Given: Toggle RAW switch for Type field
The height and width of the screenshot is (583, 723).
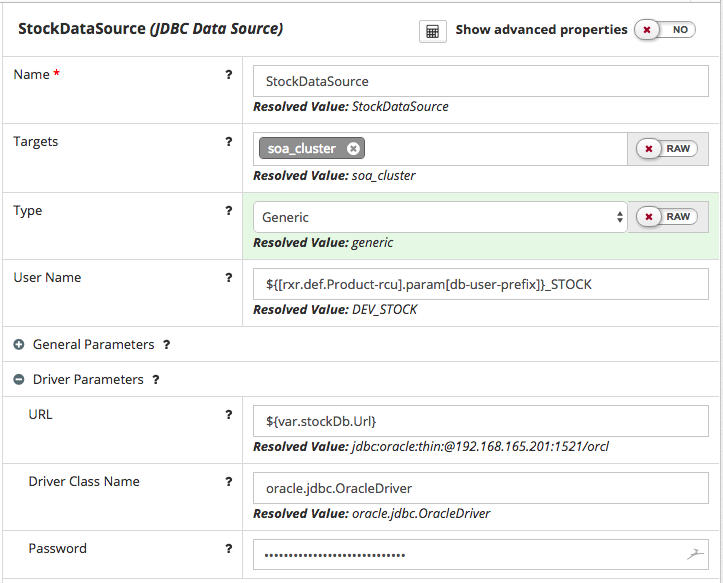Looking at the screenshot, I should pos(667,217).
